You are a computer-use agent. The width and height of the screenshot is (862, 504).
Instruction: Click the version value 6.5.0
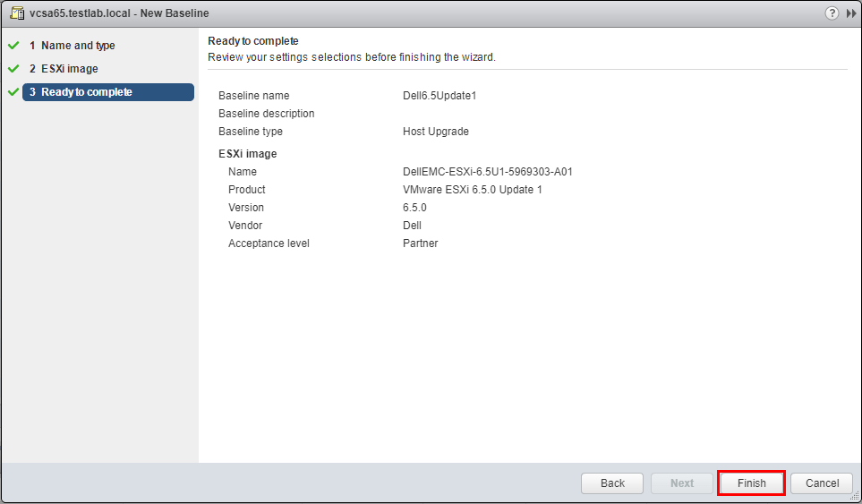click(414, 208)
